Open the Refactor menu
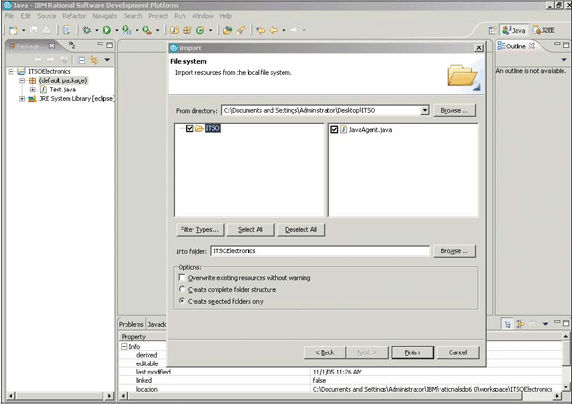 coord(74,16)
